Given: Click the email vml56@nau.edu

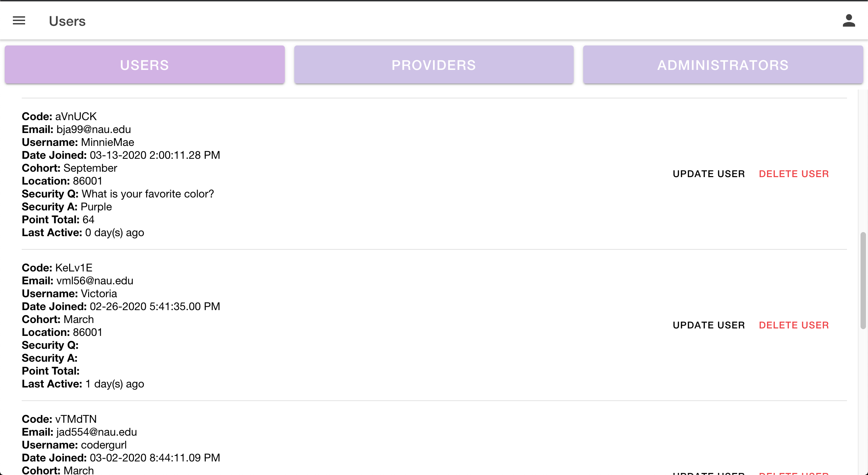Looking at the screenshot, I should (x=95, y=281).
